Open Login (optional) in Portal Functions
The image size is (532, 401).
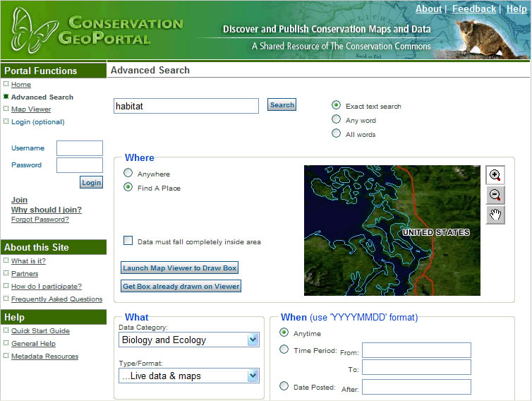(x=37, y=122)
